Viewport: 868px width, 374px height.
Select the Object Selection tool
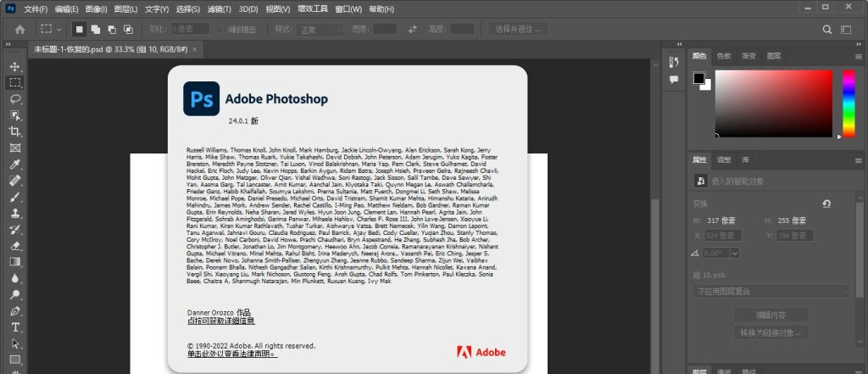pos(15,115)
